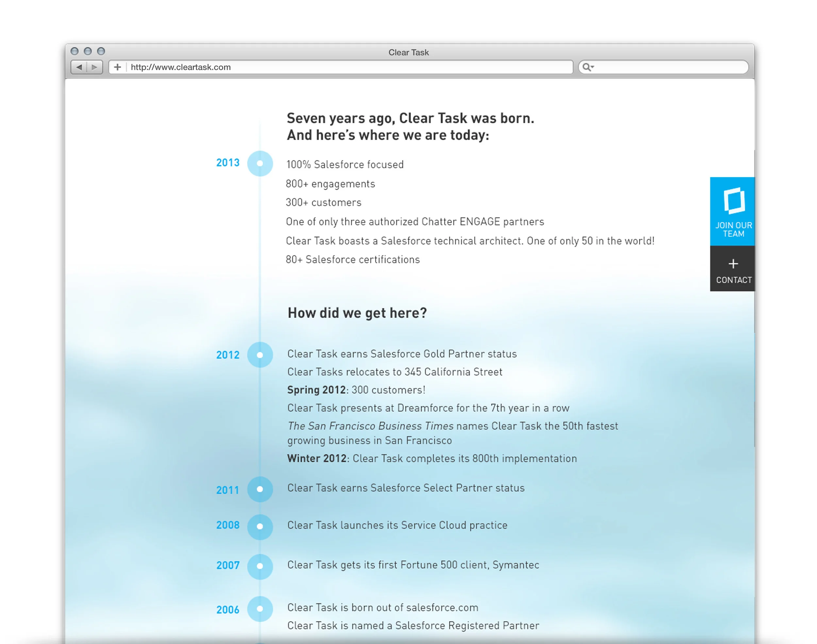This screenshot has width=817, height=644.
Task: Click the Clear Task logo icon in blue tab
Action: pos(734,200)
